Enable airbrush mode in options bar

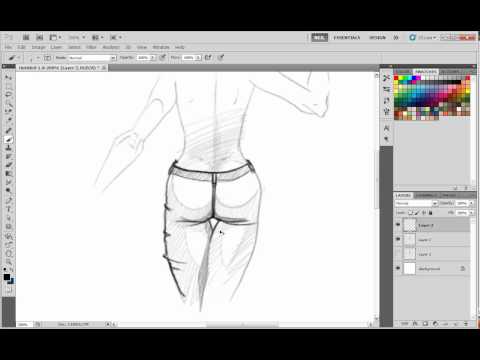coord(208,58)
